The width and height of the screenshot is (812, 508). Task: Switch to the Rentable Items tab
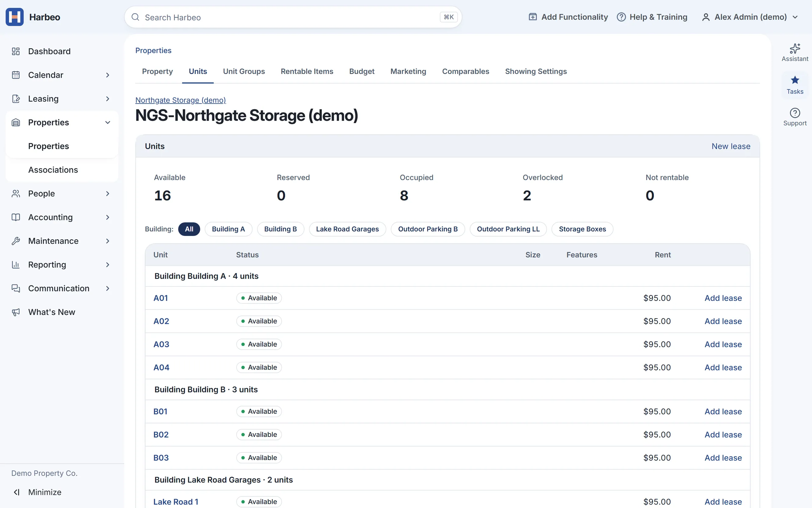coord(307,71)
